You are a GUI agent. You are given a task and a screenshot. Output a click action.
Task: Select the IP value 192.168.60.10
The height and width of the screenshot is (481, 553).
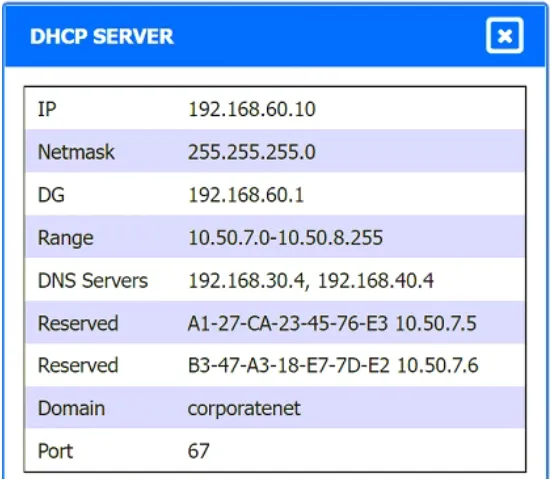[252, 109]
